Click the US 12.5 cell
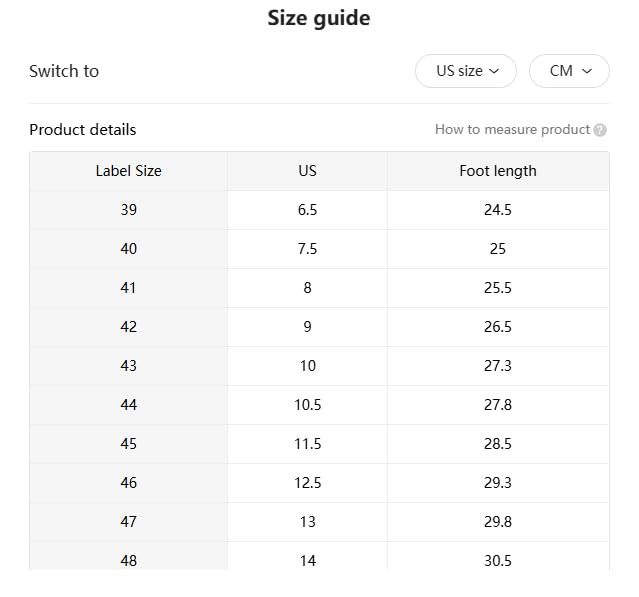 tap(307, 483)
